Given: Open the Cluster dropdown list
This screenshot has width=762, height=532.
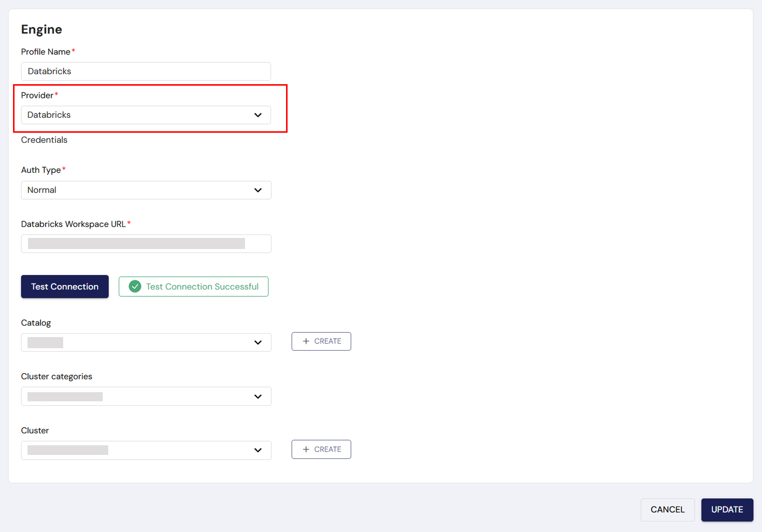Looking at the screenshot, I should coord(145,450).
